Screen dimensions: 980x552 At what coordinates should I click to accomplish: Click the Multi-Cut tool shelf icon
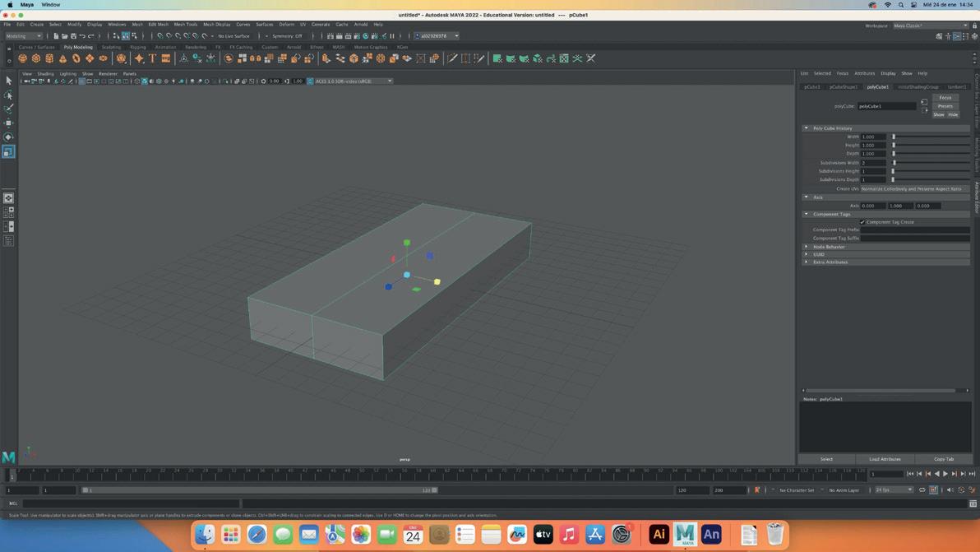(452, 58)
